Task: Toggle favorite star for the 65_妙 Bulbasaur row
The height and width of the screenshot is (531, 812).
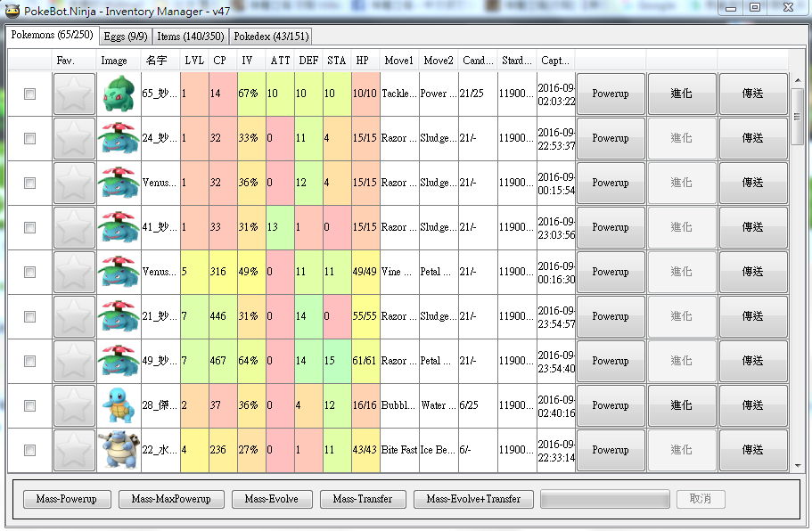Action: point(74,94)
